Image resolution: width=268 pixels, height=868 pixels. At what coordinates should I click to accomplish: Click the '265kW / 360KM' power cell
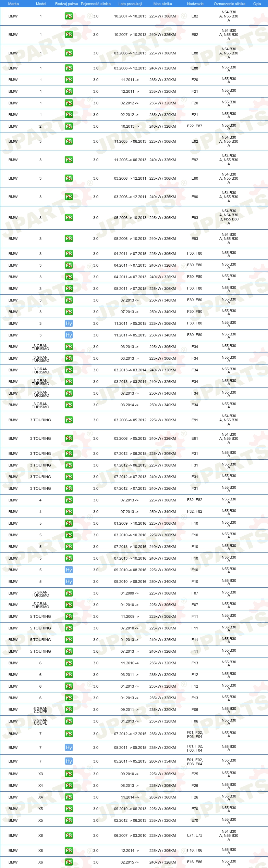[162, 797]
